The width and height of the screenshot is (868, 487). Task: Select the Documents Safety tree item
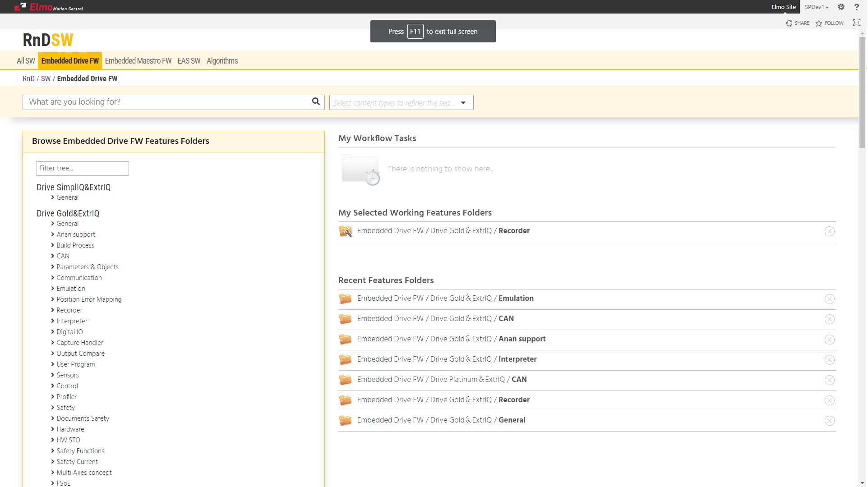click(83, 418)
